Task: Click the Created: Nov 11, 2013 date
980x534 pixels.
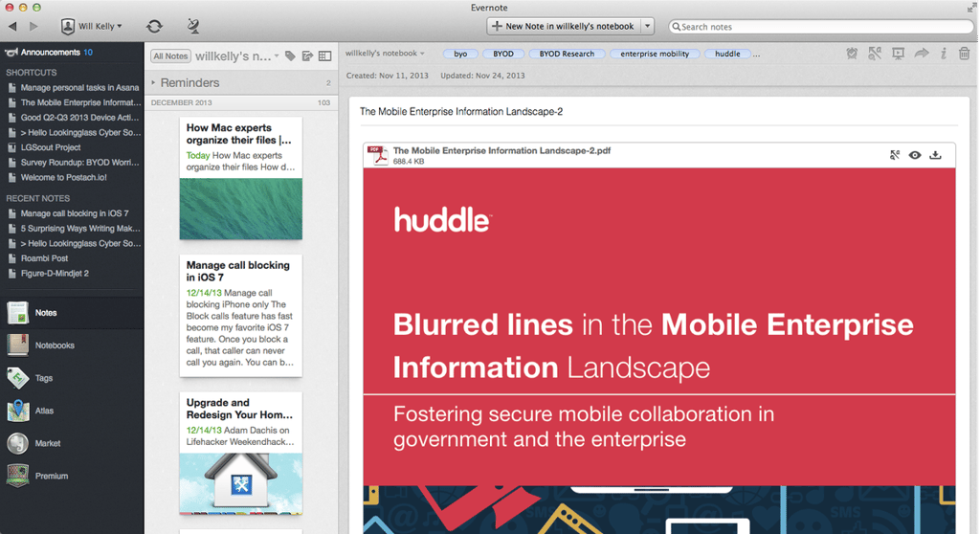Action: [388, 76]
